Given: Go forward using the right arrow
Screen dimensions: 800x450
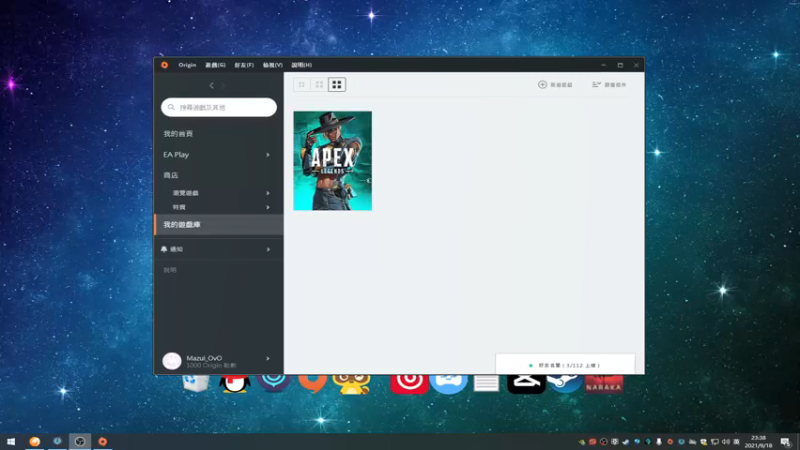Looking at the screenshot, I should (223, 85).
